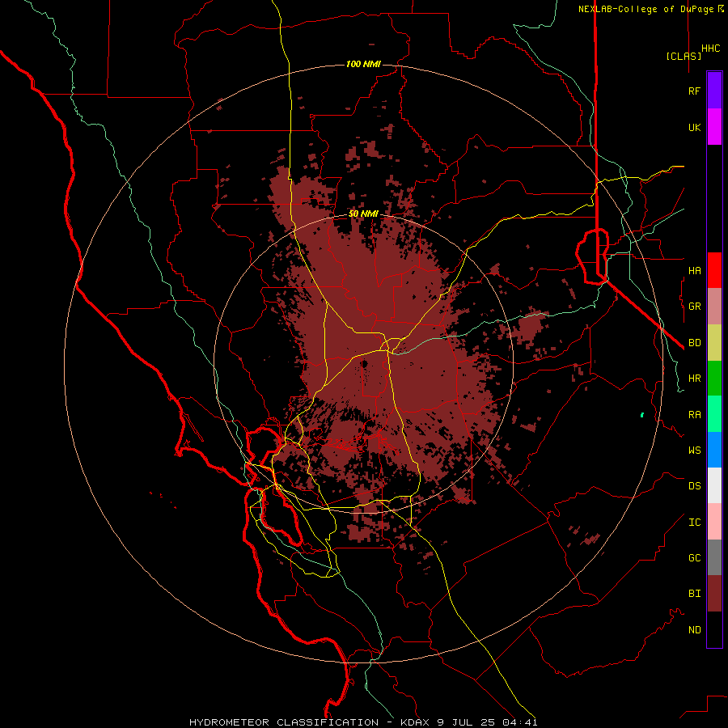Select the BI brown legend swatch

tap(714, 594)
